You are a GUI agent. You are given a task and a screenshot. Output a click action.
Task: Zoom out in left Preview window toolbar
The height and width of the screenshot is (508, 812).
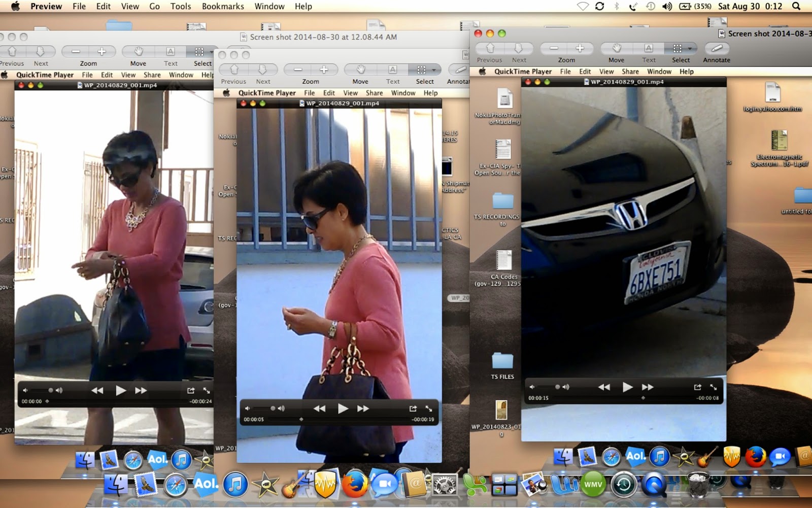[x=76, y=52]
